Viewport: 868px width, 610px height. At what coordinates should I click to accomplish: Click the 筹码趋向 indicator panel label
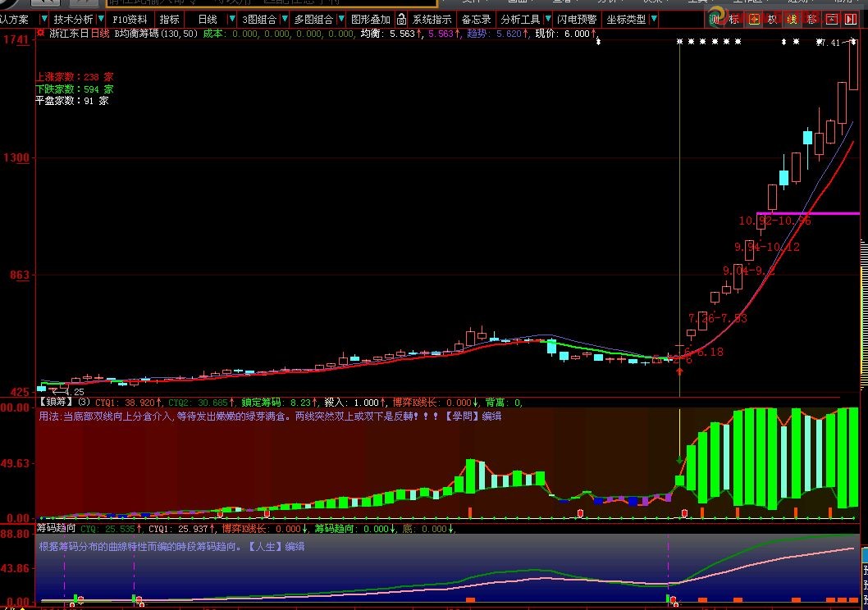(x=56, y=528)
